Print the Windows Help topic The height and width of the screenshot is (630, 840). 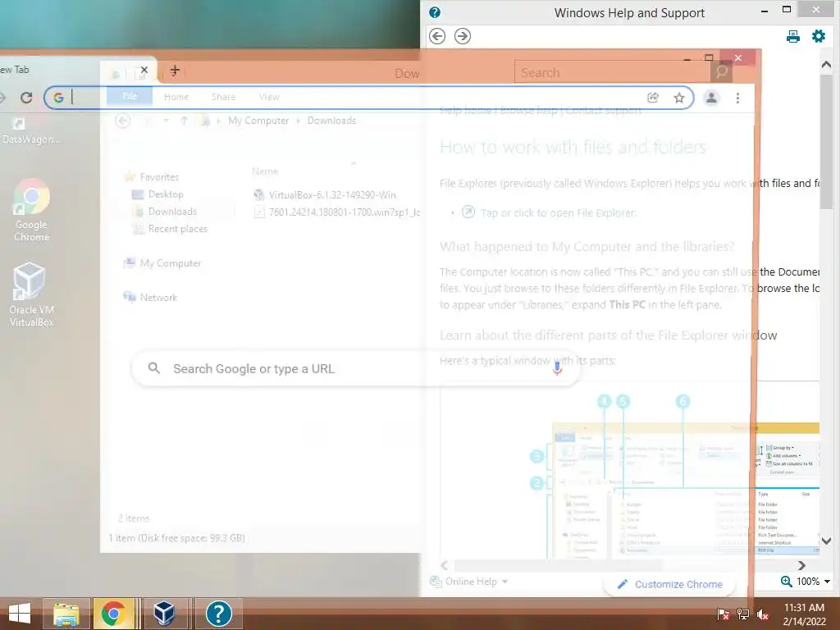point(793,36)
